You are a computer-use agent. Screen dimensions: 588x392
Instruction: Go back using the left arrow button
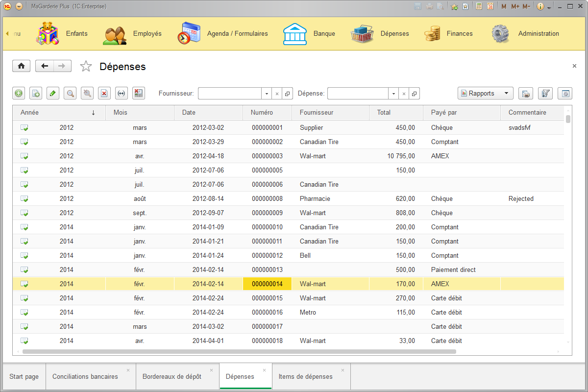click(x=45, y=66)
